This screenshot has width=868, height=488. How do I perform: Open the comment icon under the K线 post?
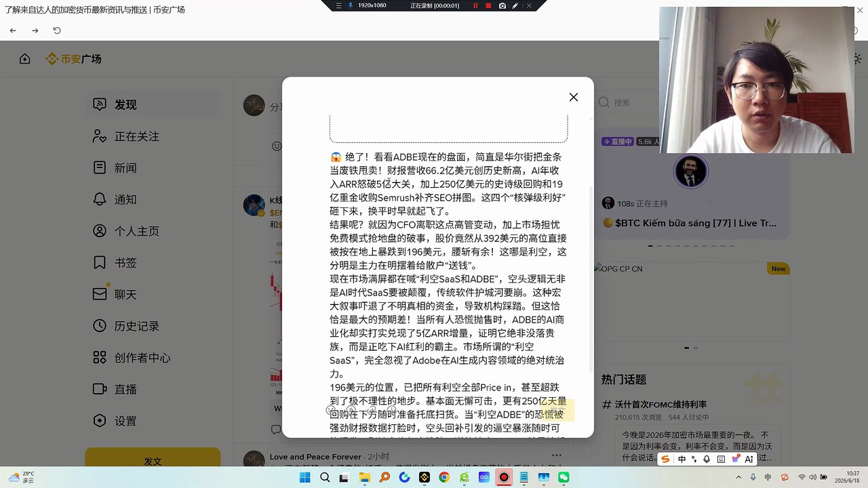pyautogui.click(x=276, y=430)
